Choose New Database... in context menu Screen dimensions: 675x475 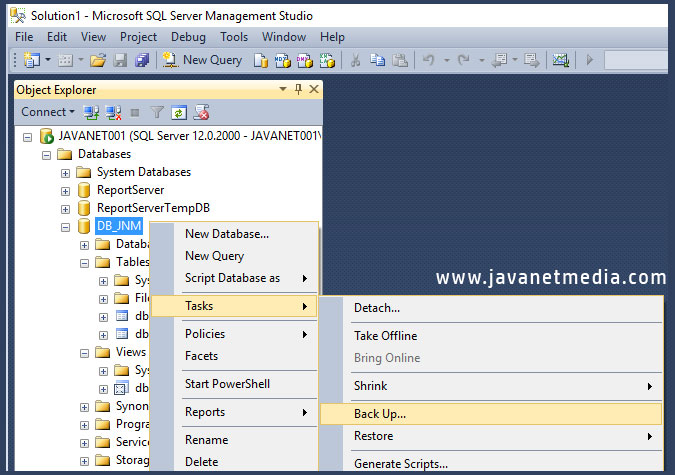coord(235,234)
